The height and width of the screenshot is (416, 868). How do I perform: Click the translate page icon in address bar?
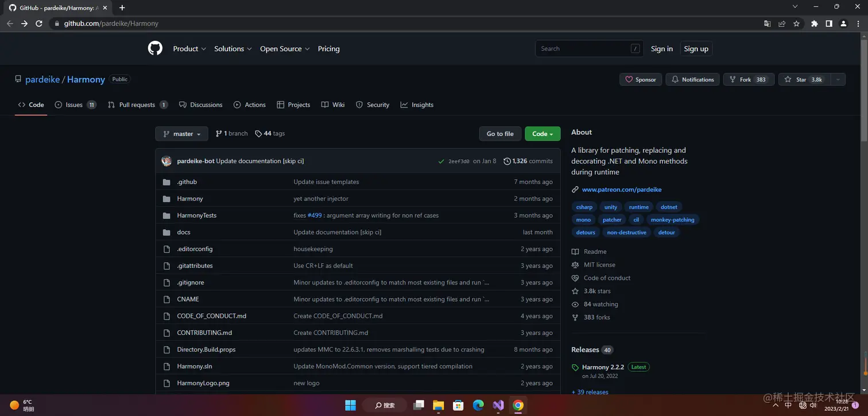tap(768, 24)
